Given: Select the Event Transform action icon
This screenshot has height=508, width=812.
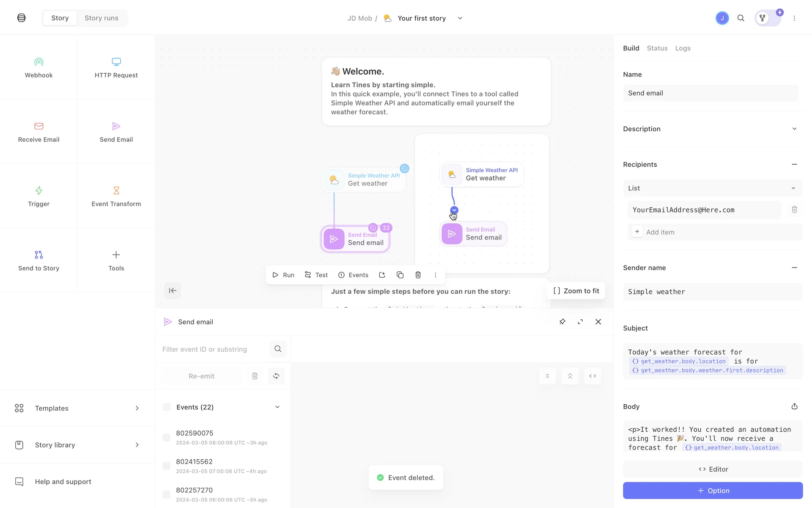Looking at the screenshot, I should point(116,190).
